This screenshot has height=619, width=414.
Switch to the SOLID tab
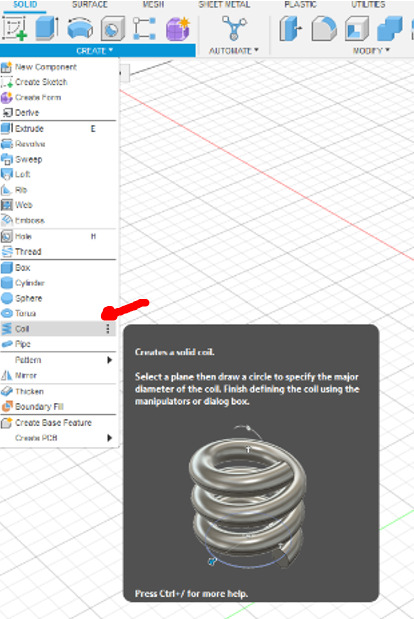click(x=25, y=5)
